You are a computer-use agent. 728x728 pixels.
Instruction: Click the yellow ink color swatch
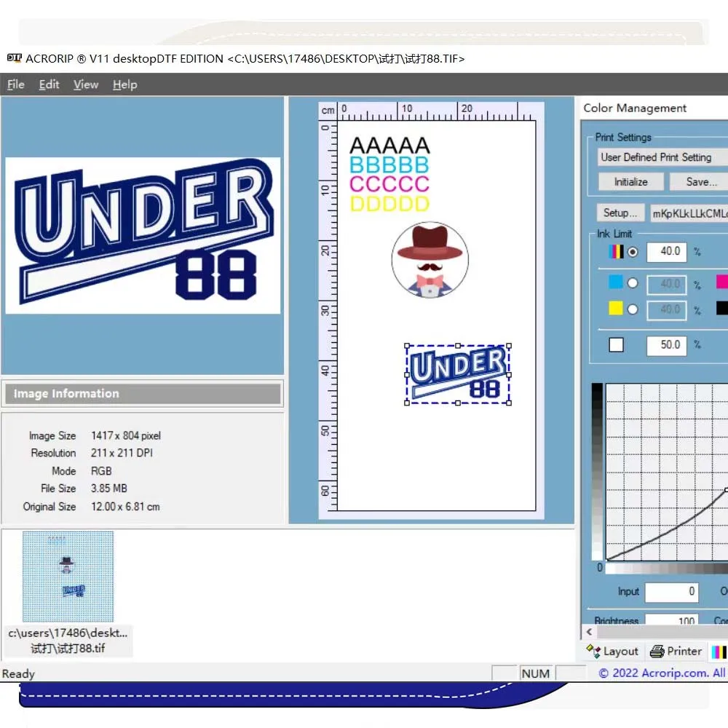[616, 308]
